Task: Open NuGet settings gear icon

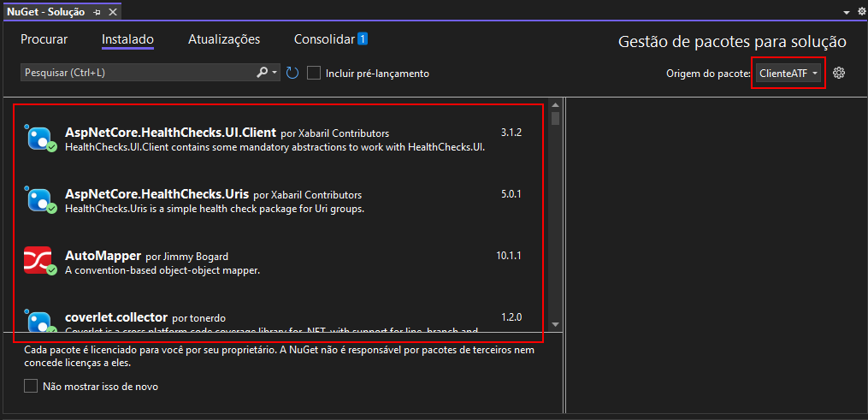Action: (839, 73)
